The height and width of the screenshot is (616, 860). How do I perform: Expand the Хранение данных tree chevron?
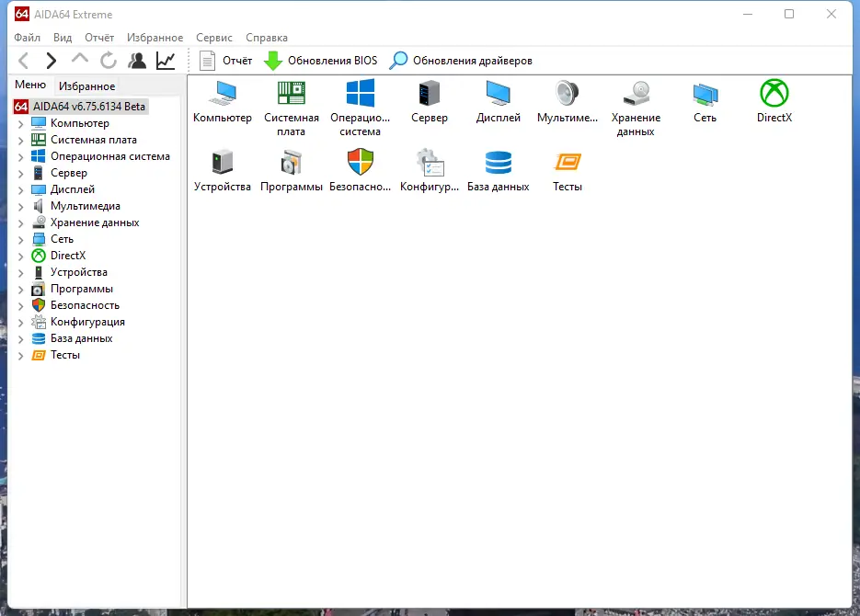[20, 223]
